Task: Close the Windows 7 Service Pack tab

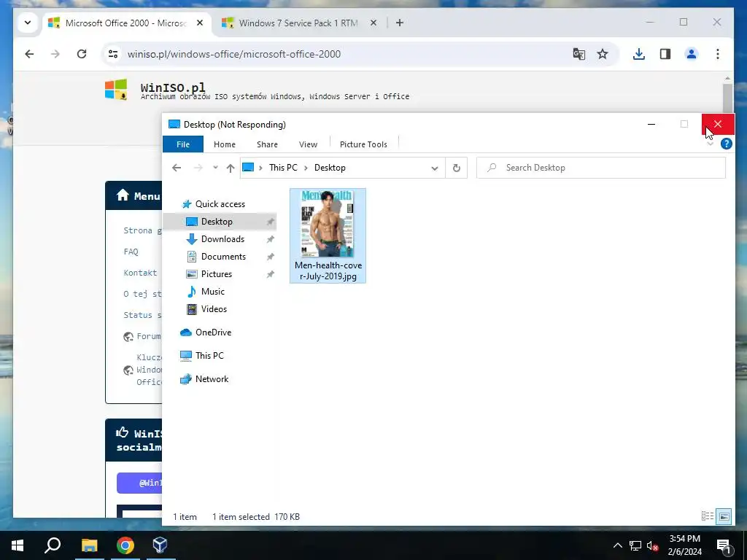Action: tap(373, 23)
